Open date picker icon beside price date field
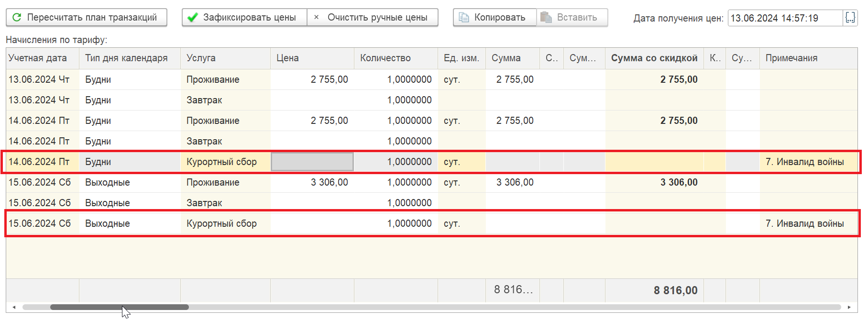This screenshot has width=868, height=321. tap(850, 18)
